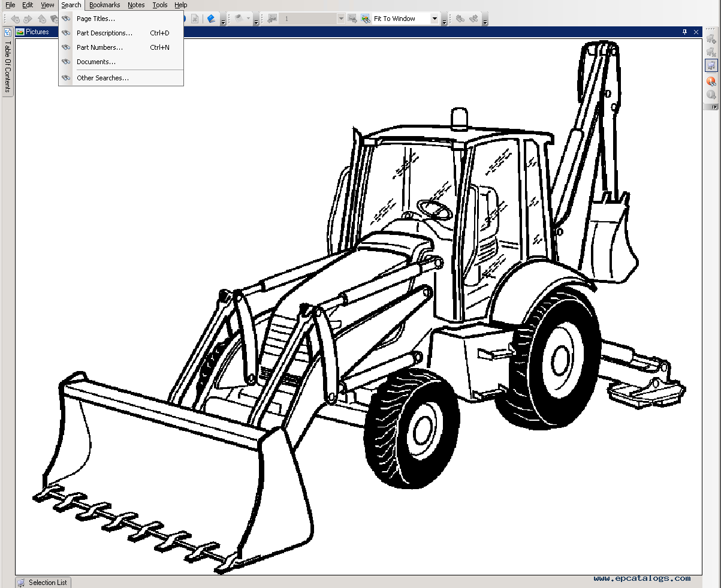This screenshot has height=588, width=721.
Task: Open the Selection List tab
Action: 42,582
